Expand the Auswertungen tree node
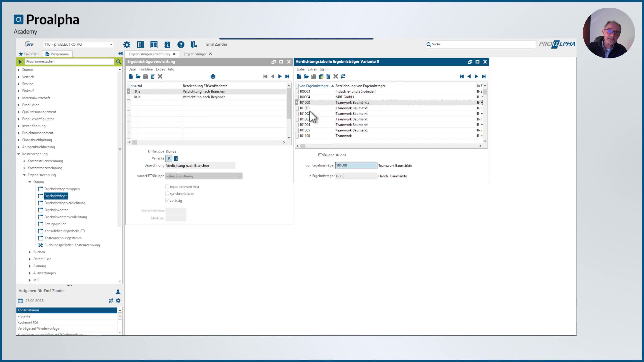Screen dimensions: 644x362 coord(30,273)
